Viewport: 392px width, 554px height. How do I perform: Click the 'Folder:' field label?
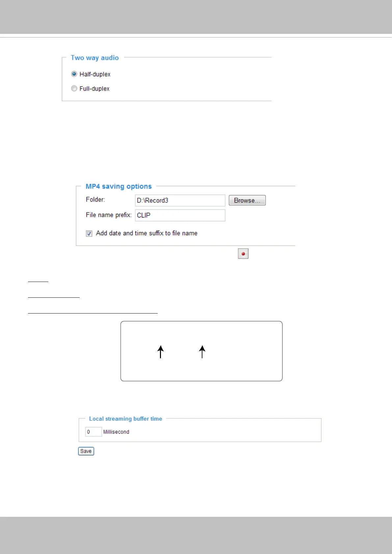pyautogui.click(x=95, y=200)
